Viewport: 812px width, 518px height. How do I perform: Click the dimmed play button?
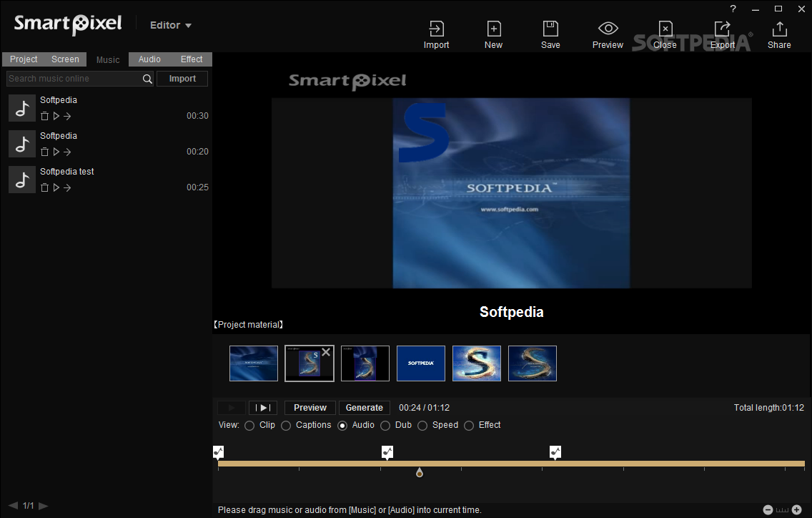pyautogui.click(x=232, y=408)
